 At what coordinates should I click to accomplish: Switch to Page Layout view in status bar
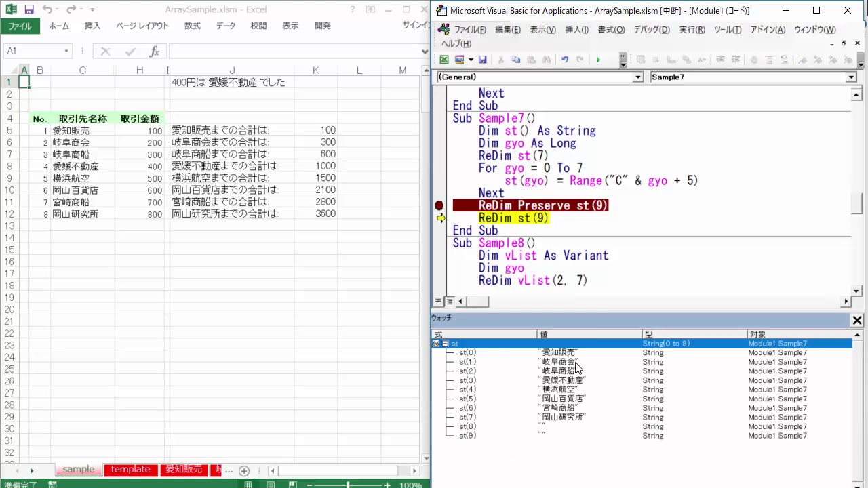pos(270,485)
